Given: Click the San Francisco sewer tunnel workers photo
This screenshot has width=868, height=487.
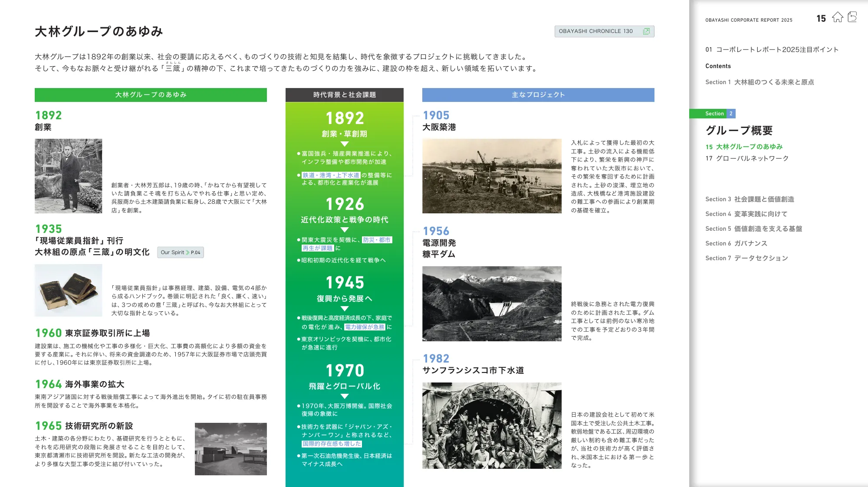Looking at the screenshot, I should tap(492, 425).
